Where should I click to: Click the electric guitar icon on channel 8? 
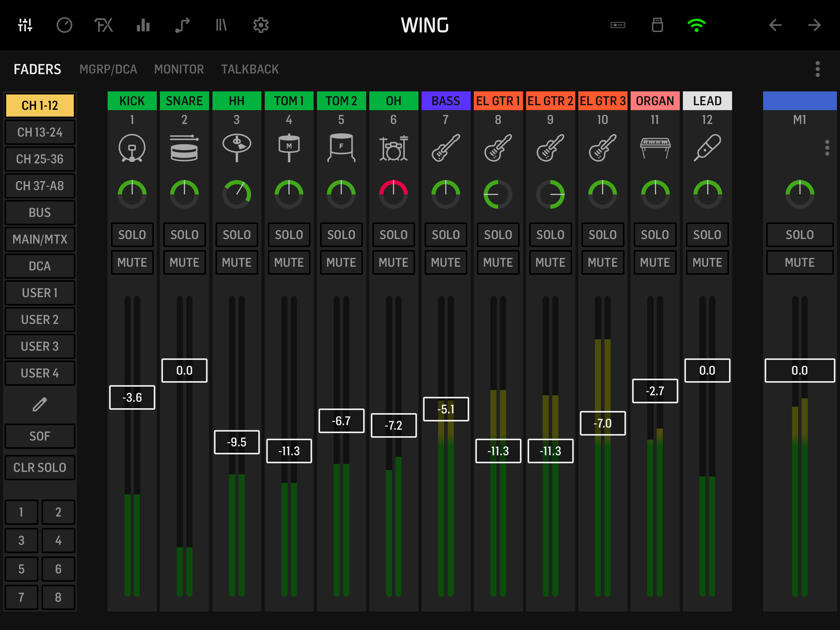pyautogui.click(x=498, y=148)
